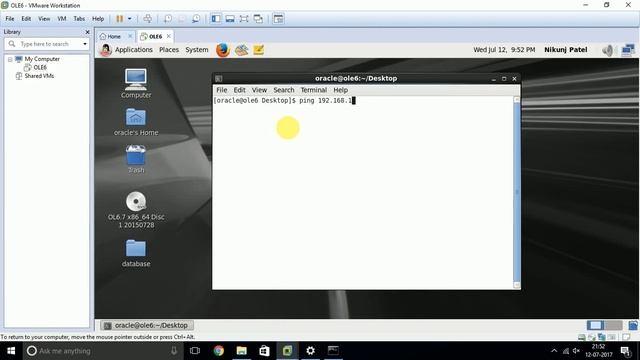Click oracle@ole6:~/Desktop taskbar button

pos(147,325)
